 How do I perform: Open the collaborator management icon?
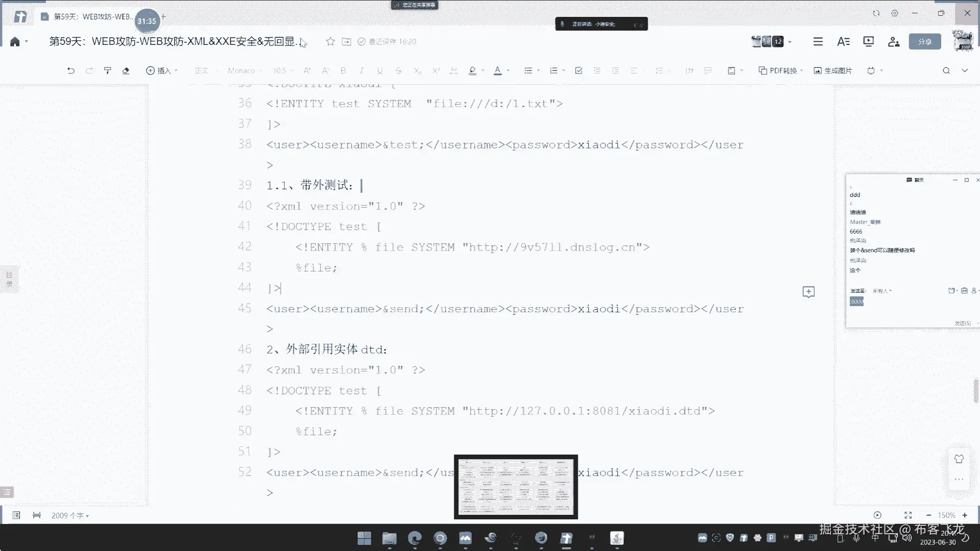pos(893,41)
